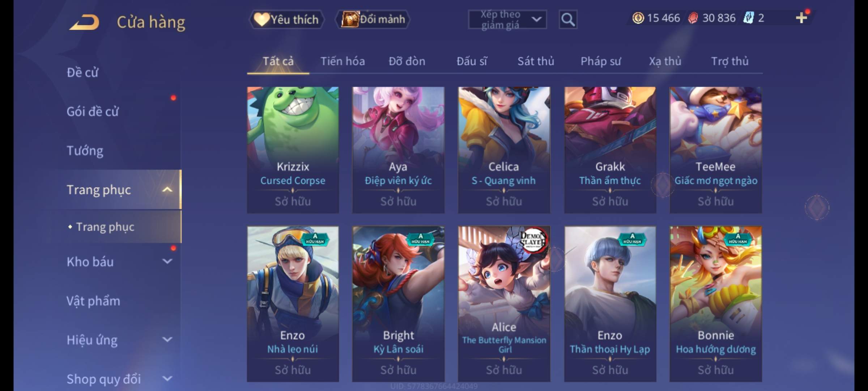
Task: Click the plus icon to add currency
Action: [801, 18]
